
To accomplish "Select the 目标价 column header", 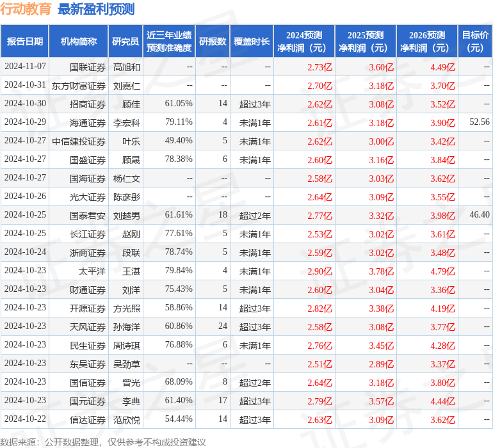I will click(x=475, y=41).
